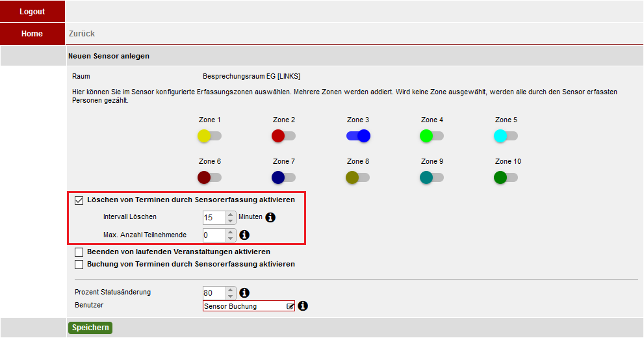The image size is (644, 338).
Task: Open info icon for Prozent Statusänderung
Action: (244, 292)
